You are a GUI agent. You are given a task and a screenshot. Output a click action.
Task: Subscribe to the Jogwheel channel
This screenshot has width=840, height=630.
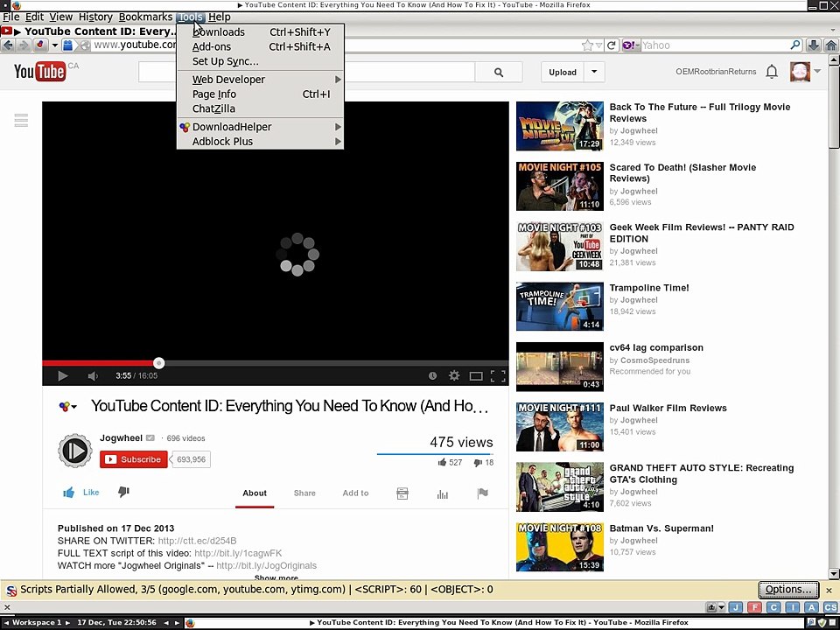(x=133, y=459)
